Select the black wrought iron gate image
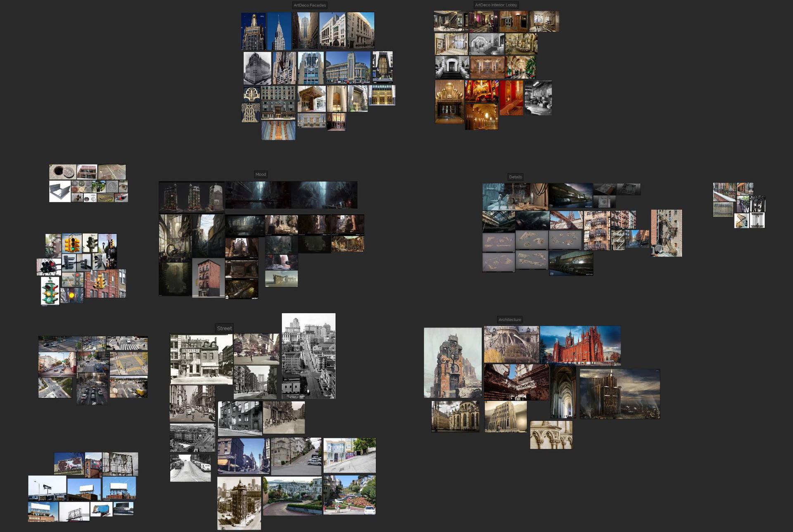This screenshot has width=793, height=532. click(x=757, y=220)
